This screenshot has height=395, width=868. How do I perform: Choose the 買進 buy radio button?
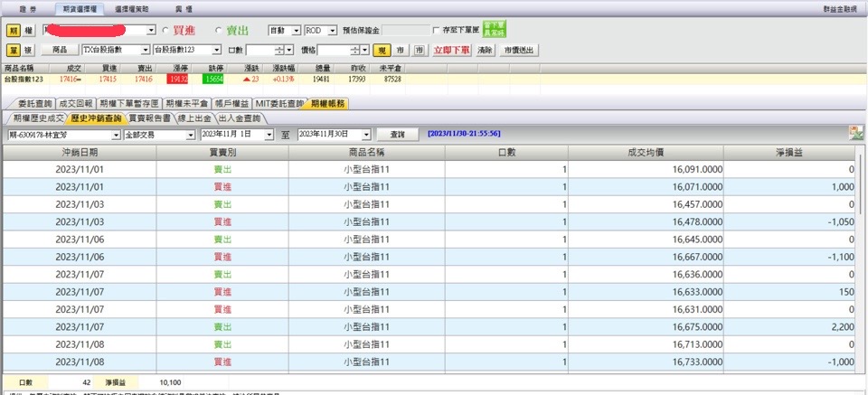point(165,30)
